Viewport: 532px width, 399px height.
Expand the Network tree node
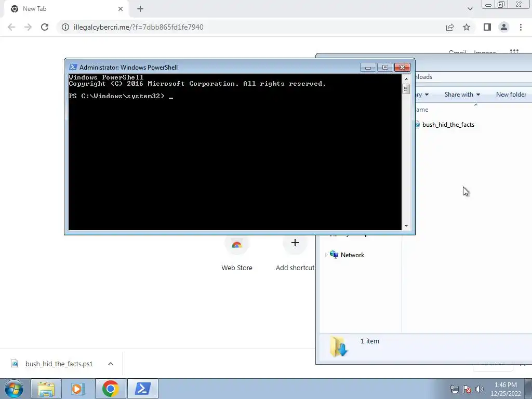(326, 255)
